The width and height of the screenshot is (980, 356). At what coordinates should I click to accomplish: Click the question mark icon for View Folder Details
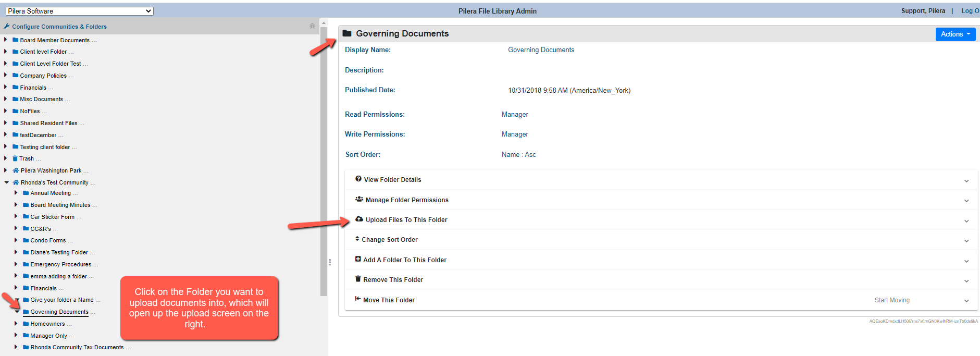pos(358,179)
